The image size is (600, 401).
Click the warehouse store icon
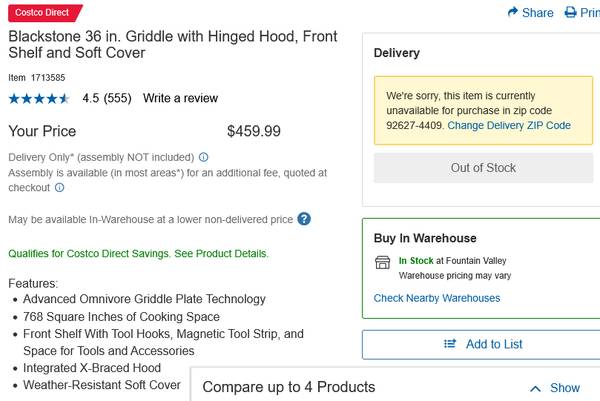(382, 262)
